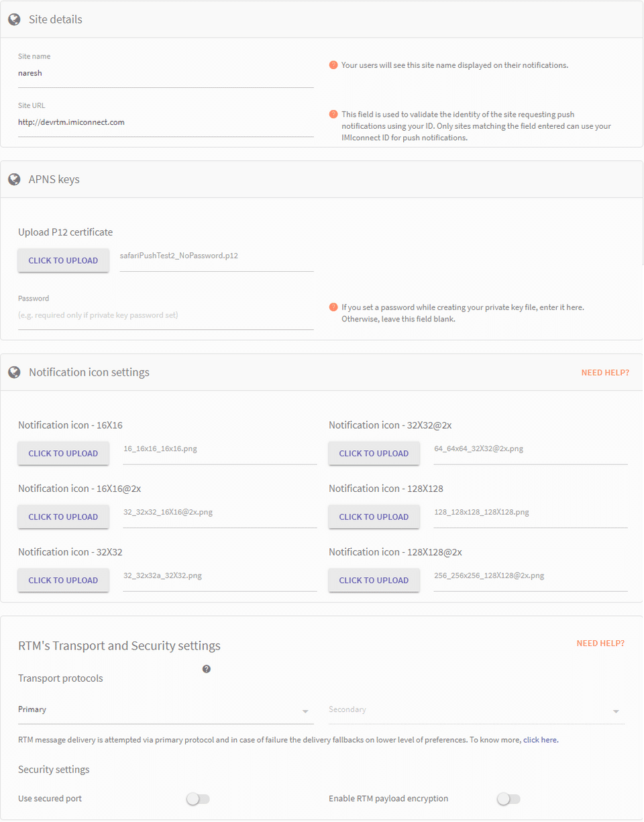Enable RTM payload encryption switch

[508, 799]
